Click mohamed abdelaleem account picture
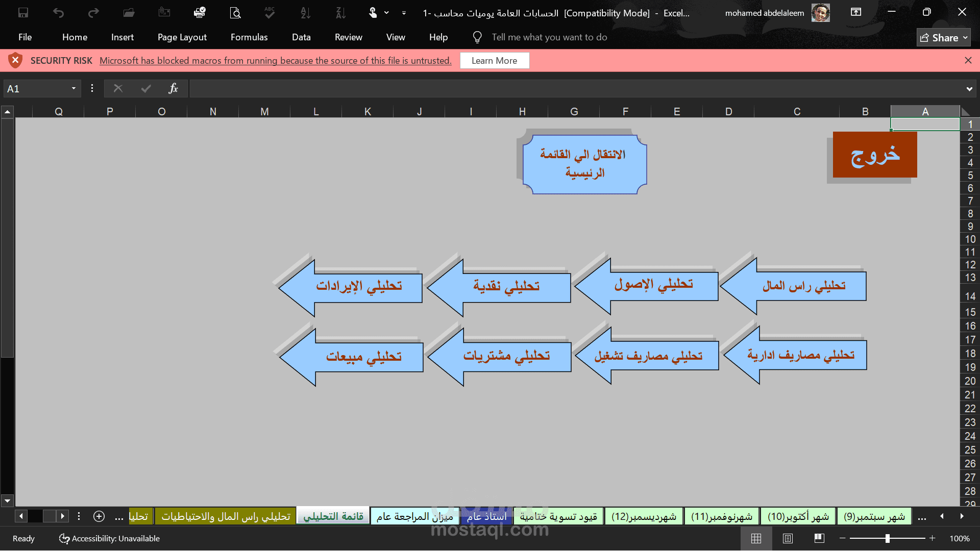Viewport: 980px width, 551px height. (x=821, y=13)
